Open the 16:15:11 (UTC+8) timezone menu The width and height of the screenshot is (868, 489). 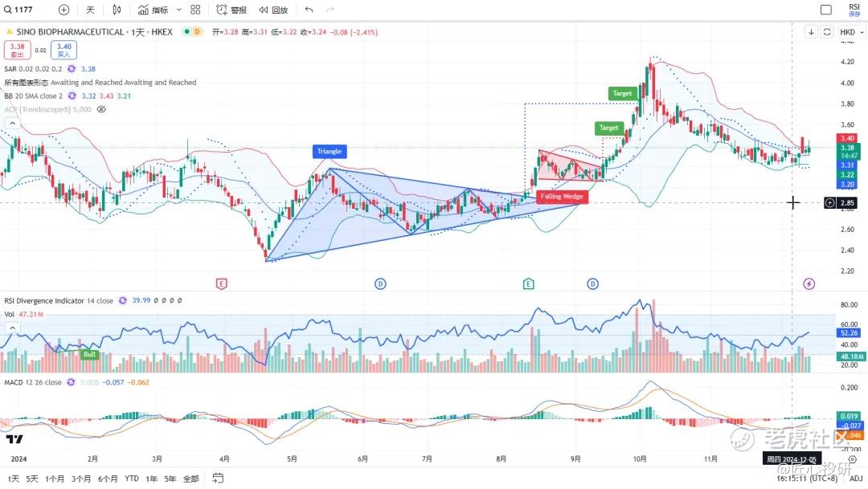click(807, 478)
